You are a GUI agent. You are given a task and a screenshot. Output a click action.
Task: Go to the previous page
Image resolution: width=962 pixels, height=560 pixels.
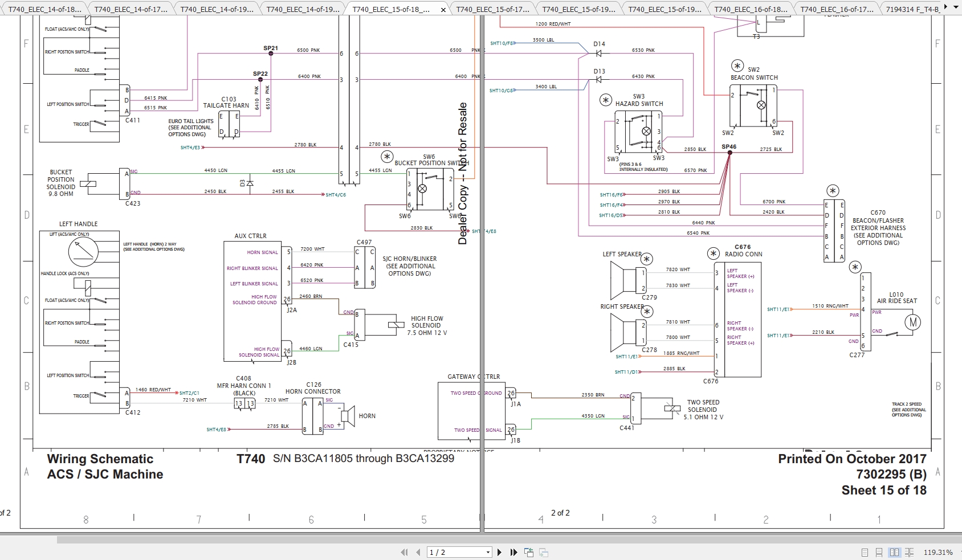click(x=418, y=551)
